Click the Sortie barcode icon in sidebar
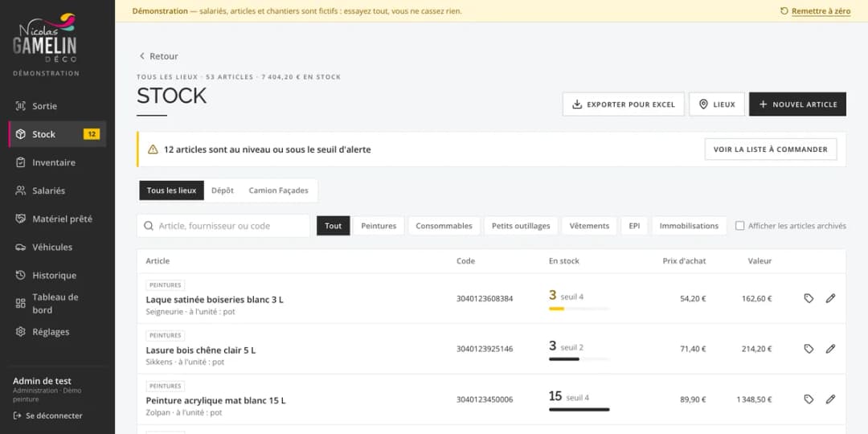 coord(20,106)
